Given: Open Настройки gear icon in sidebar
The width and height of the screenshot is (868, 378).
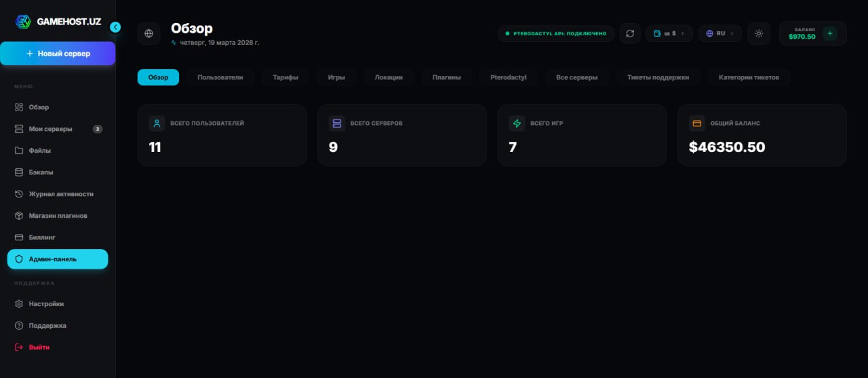Looking at the screenshot, I should pyautogui.click(x=19, y=304).
